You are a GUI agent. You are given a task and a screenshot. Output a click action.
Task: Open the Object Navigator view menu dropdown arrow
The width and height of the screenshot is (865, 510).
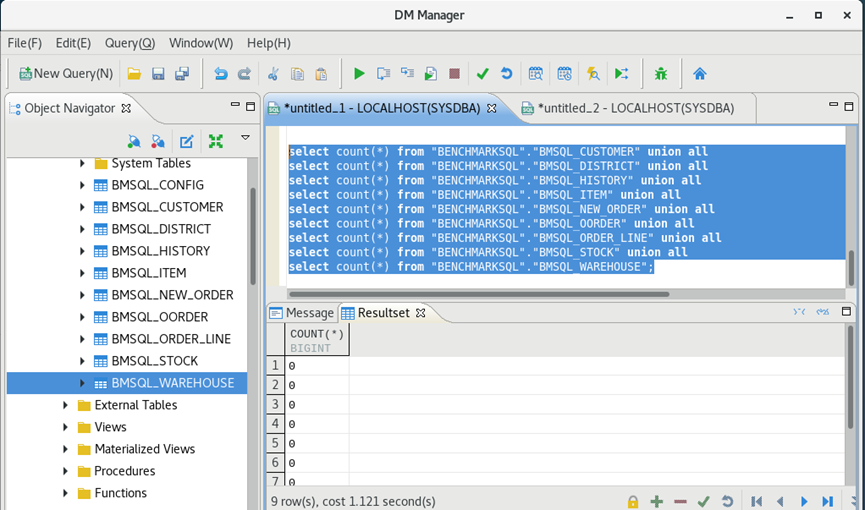[245, 137]
